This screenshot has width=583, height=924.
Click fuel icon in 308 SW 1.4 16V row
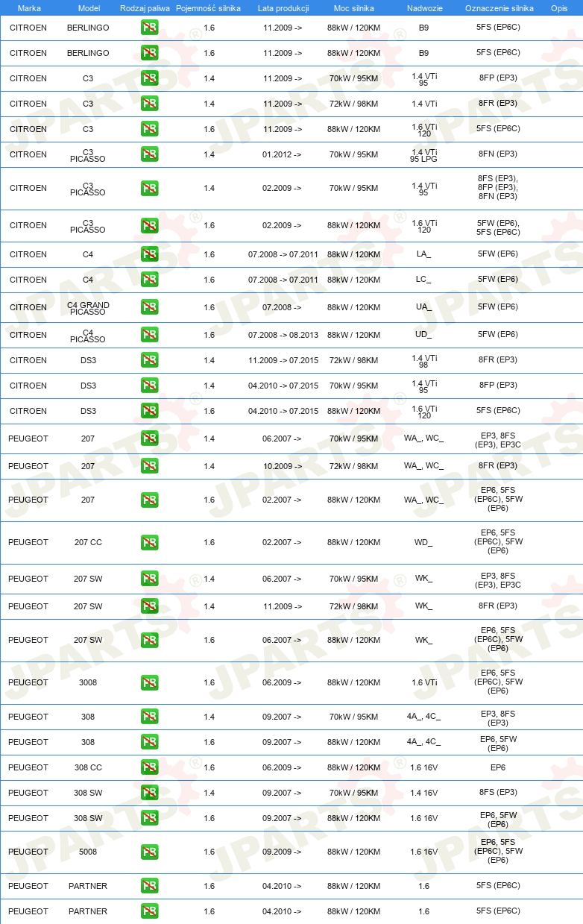coord(149,793)
